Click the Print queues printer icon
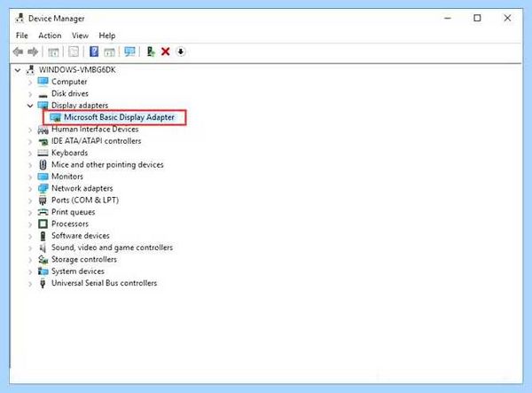Screen dimensions: 532x393 [43, 212]
